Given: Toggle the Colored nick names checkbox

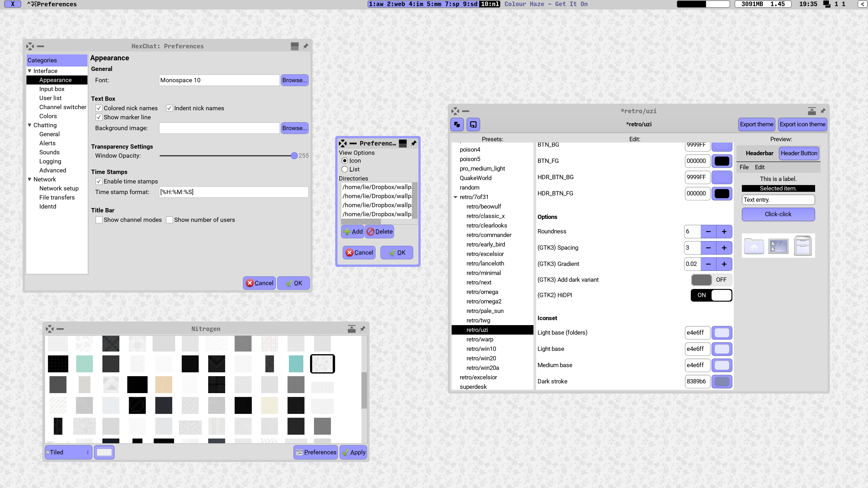Looking at the screenshot, I should pos(99,108).
